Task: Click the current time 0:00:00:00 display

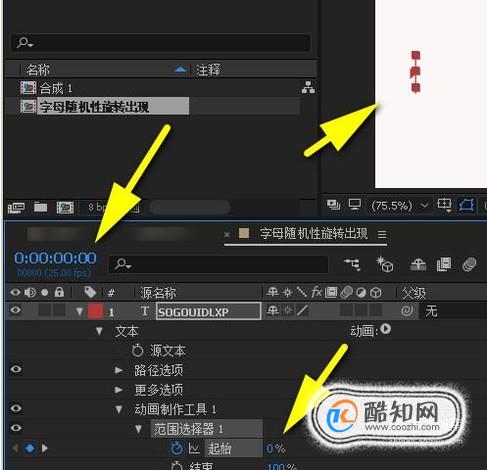Action: coord(55,258)
